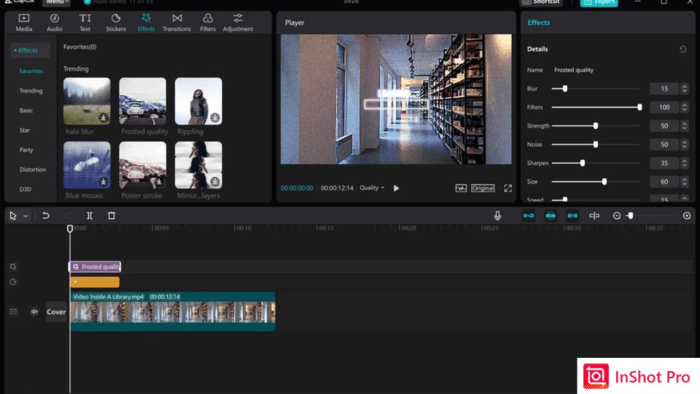Toggle preview axis

point(594,216)
